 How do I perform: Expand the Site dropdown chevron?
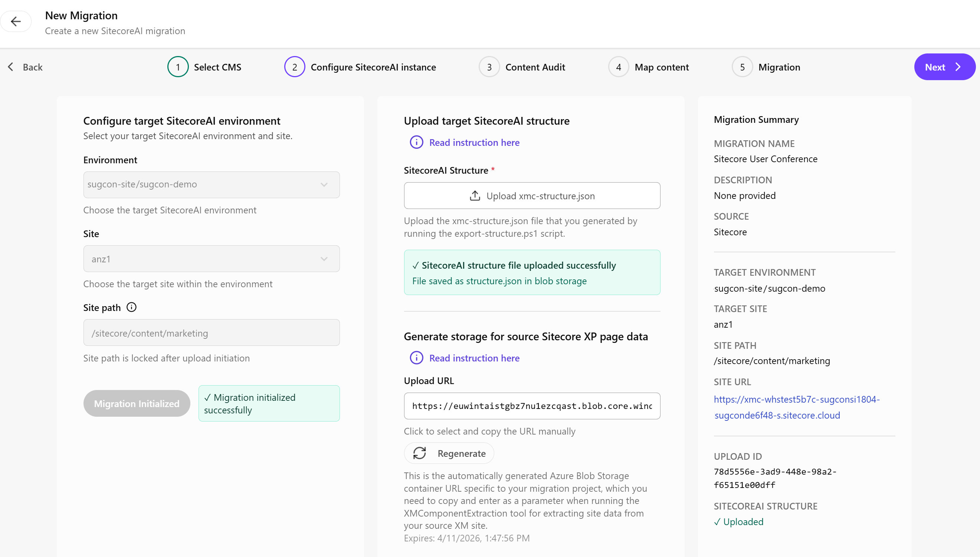point(324,259)
